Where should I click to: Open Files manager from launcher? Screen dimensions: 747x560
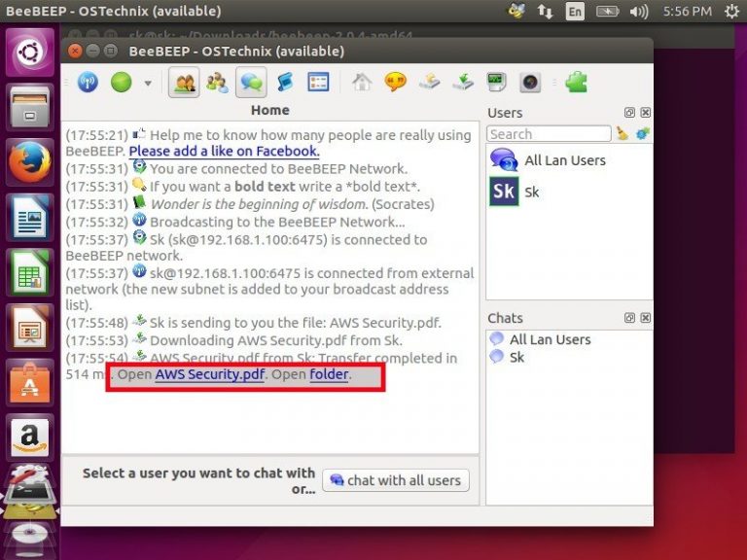pyautogui.click(x=29, y=107)
